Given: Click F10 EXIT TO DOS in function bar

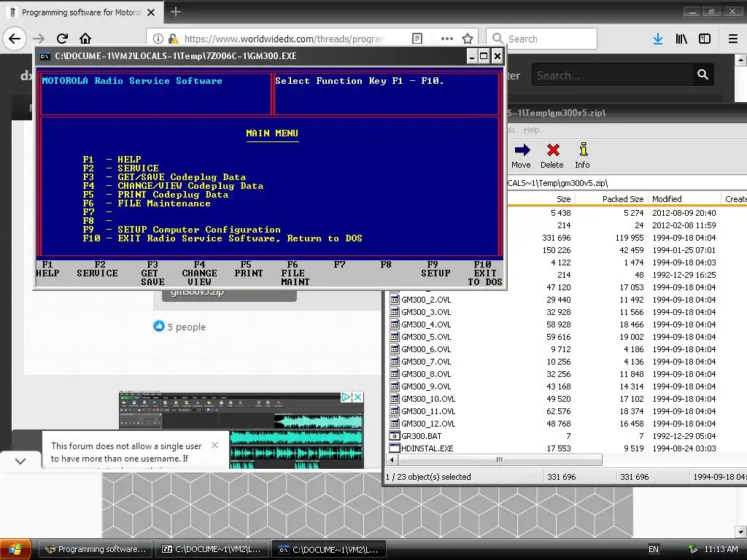Looking at the screenshot, I should [x=485, y=273].
